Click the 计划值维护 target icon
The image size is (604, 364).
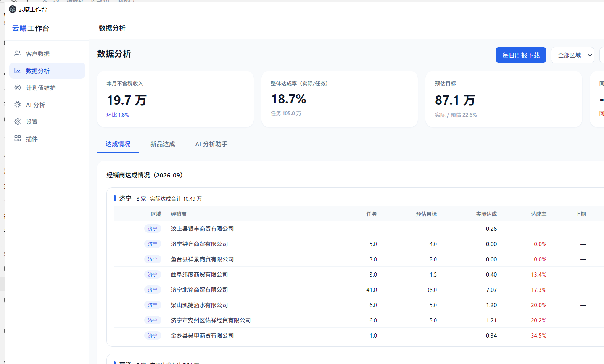click(18, 87)
